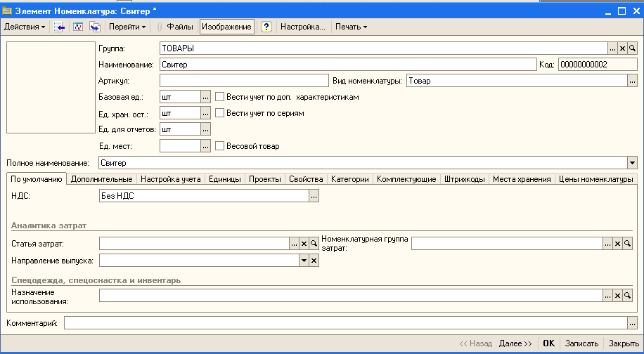The width and height of the screenshot is (644, 354).
Task: Click into the Код field
Action: point(598,65)
